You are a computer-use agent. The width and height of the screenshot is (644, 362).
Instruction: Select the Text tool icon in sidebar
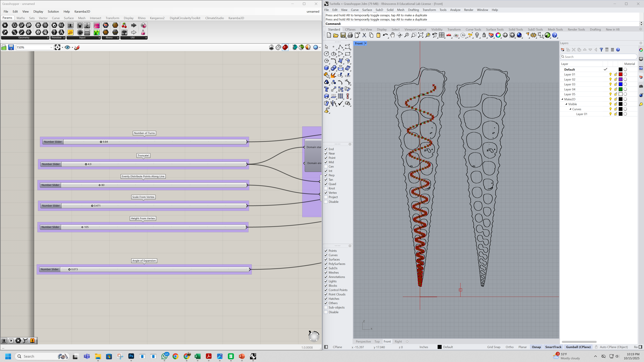(326, 89)
